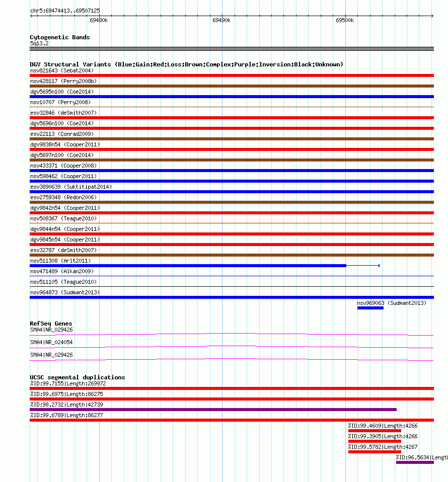Click duplication label %ID:99.5782|Length:4267
The image size is (448, 482).
pos(383,447)
